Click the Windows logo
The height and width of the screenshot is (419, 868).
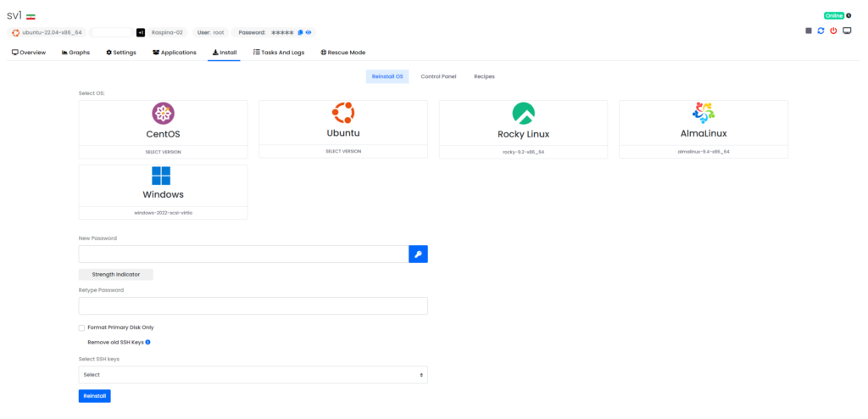tap(161, 176)
